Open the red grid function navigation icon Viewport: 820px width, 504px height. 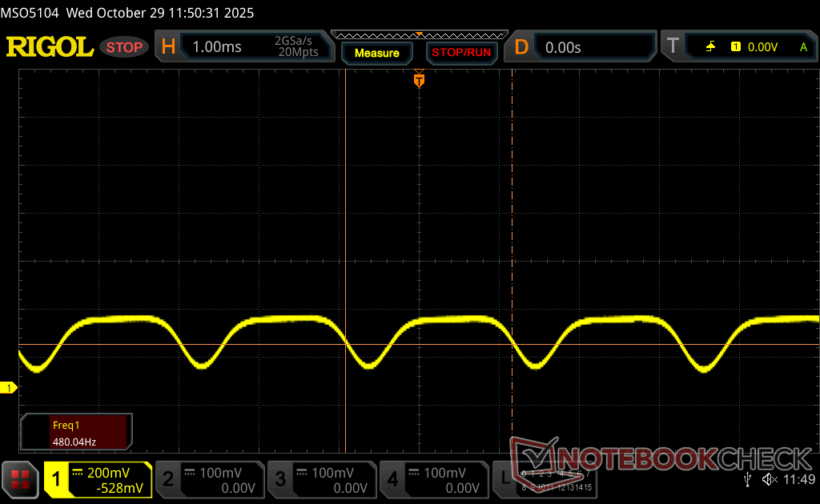(21, 479)
